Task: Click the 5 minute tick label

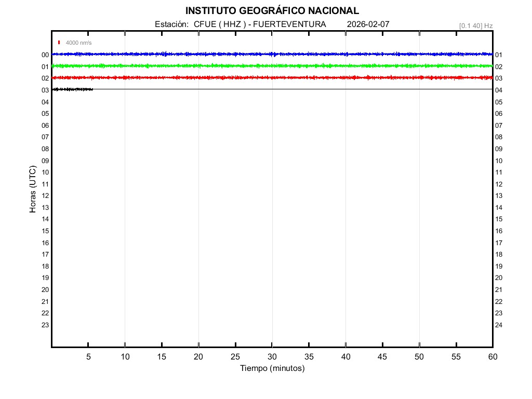Action: click(88, 357)
